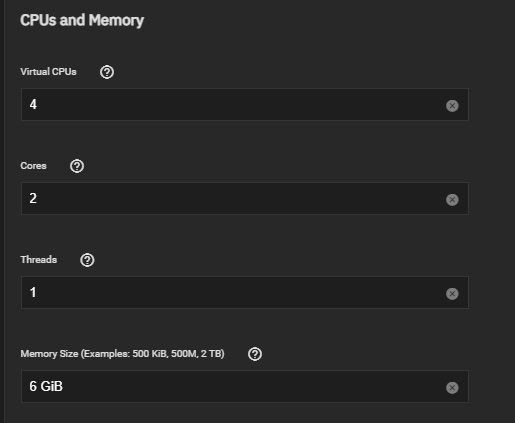
Task: Clear the Virtual CPUs value with X icon
Action: tap(452, 106)
